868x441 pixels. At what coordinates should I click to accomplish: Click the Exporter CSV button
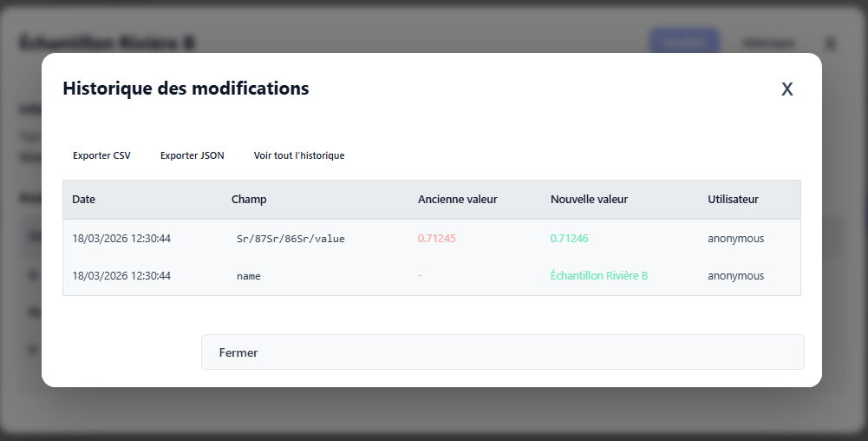point(101,155)
